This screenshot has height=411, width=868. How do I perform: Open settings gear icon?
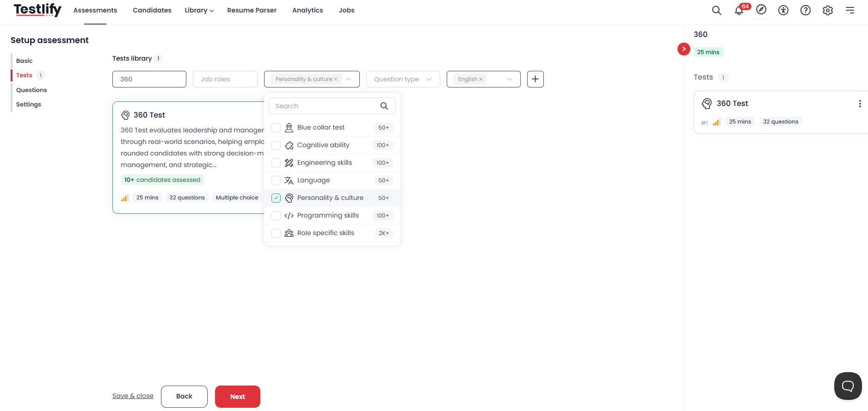click(x=828, y=10)
